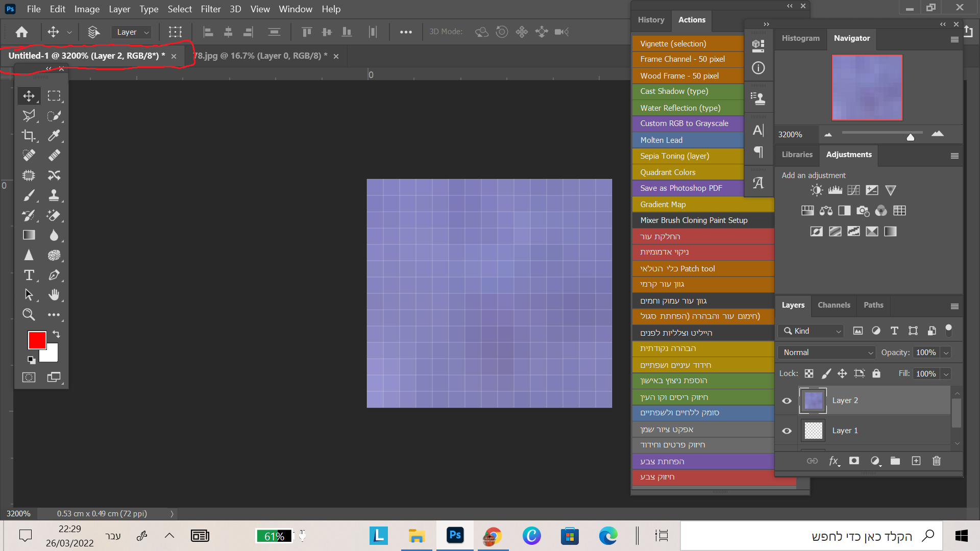The height and width of the screenshot is (551, 980).
Task: Expand the Opacity value dropdown arrow
Action: 946,353
